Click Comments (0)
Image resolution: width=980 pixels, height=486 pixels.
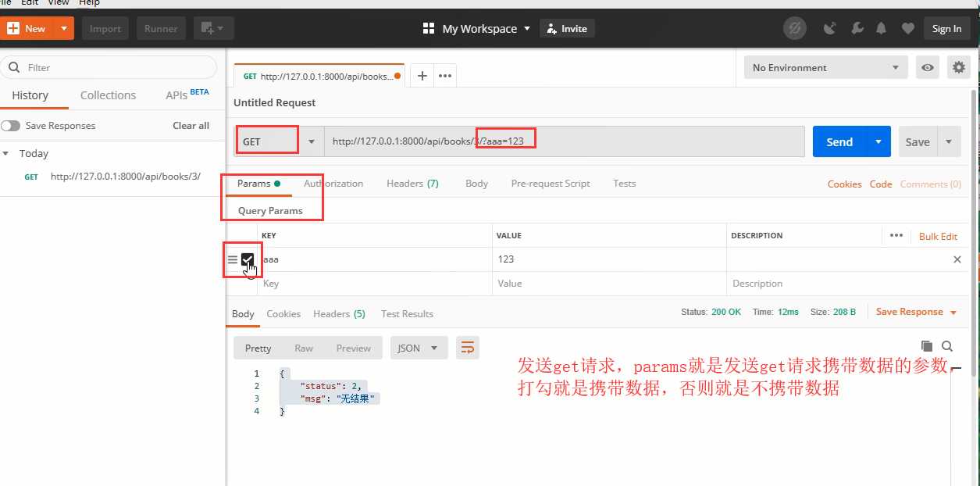pyautogui.click(x=931, y=184)
